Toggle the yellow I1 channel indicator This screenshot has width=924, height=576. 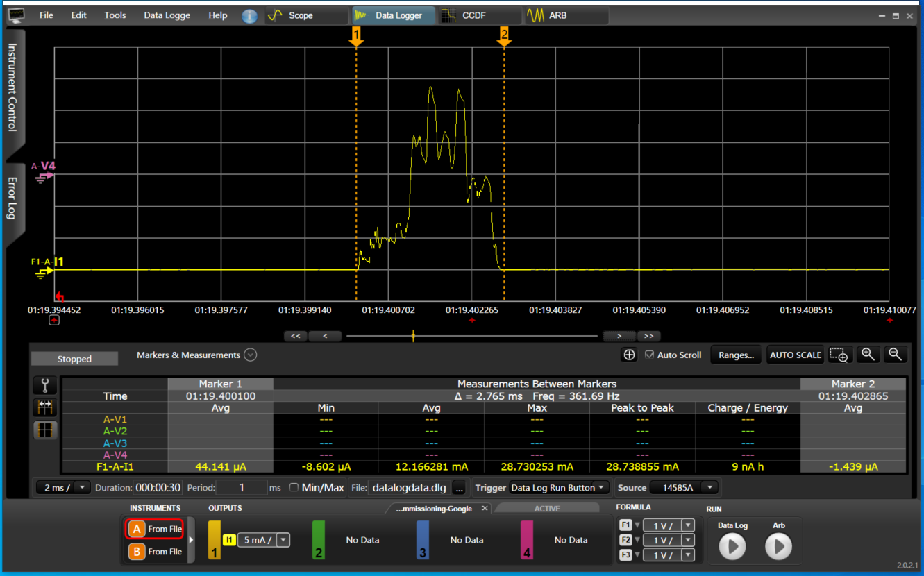229,540
